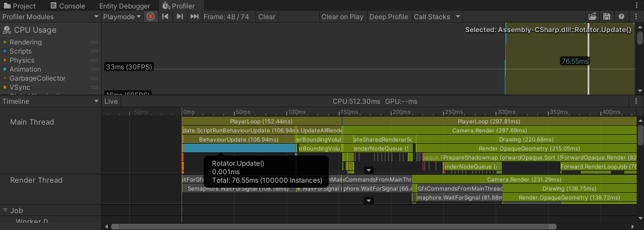This screenshot has height=230, width=644.
Task: Toggle Animation category color box
Action: 5,69
